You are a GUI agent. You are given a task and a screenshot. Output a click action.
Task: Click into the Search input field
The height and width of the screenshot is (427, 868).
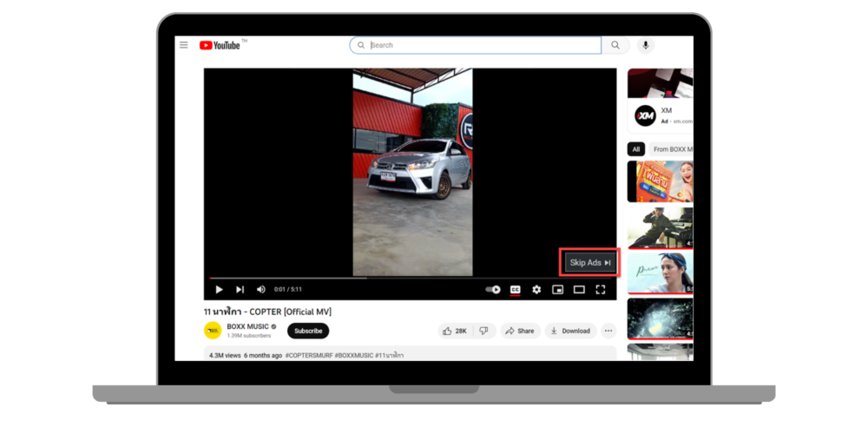coord(476,45)
